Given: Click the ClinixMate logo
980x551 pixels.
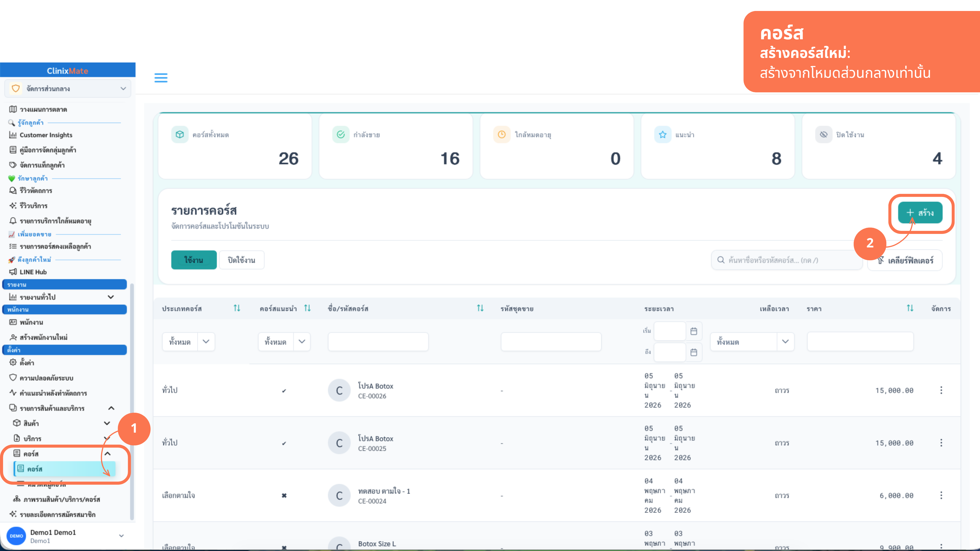Looking at the screenshot, I should click(x=67, y=71).
